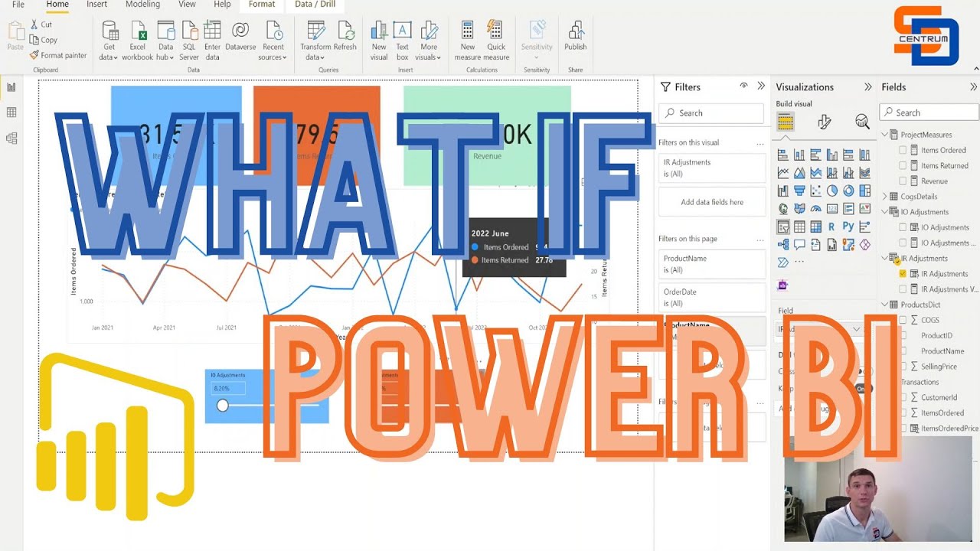Select the funnel visual
This screenshot has width=980, height=551.
click(799, 191)
